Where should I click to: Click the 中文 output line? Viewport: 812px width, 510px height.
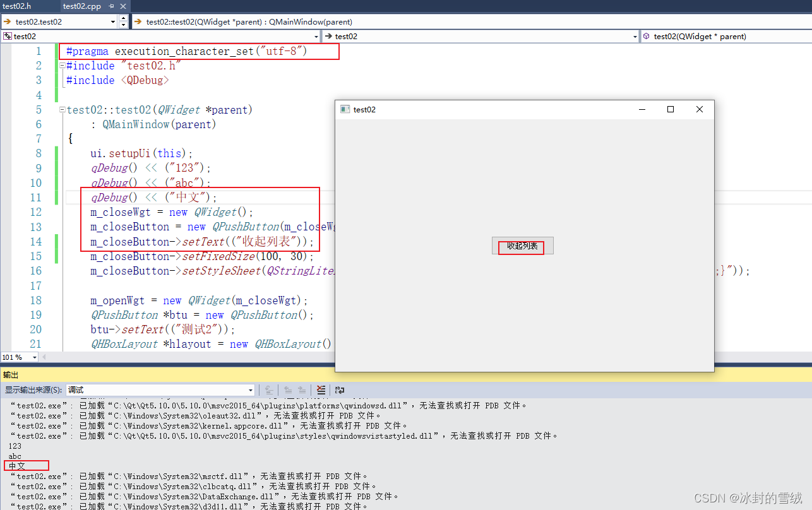tap(17, 466)
